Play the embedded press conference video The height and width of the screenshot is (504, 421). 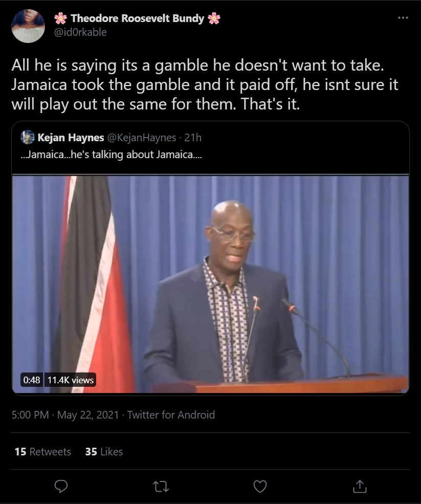click(x=211, y=284)
